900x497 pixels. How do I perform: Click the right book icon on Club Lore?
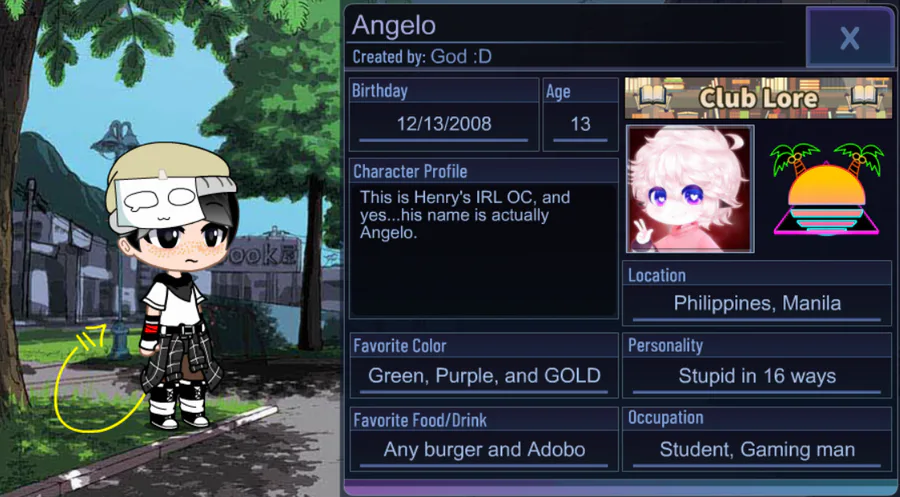(x=864, y=97)
